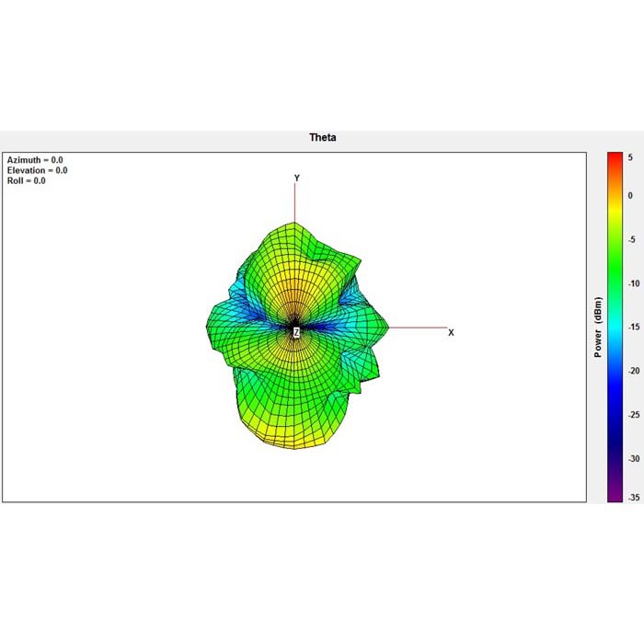Select the Elevation = 0.0 readout
This screenshot has height=644, width=644.
coord(38,170)
